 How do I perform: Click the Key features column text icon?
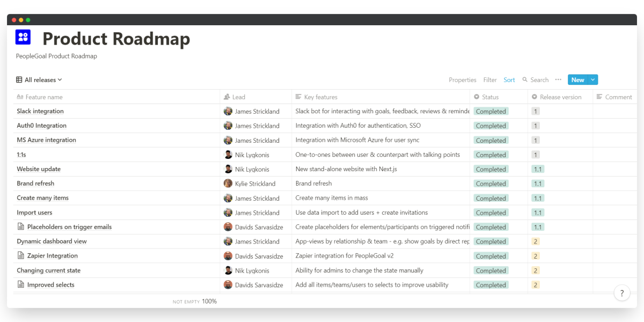[299, 97]
